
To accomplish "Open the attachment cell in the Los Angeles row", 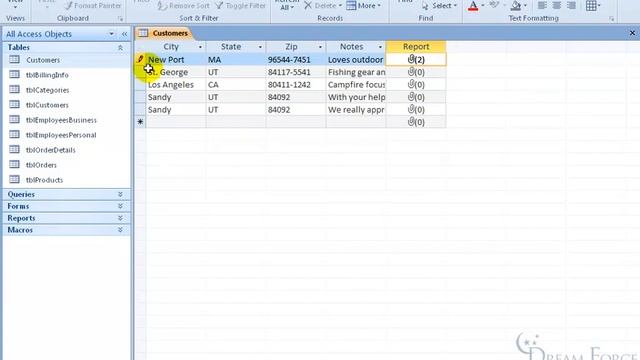I will coord(416,84).
